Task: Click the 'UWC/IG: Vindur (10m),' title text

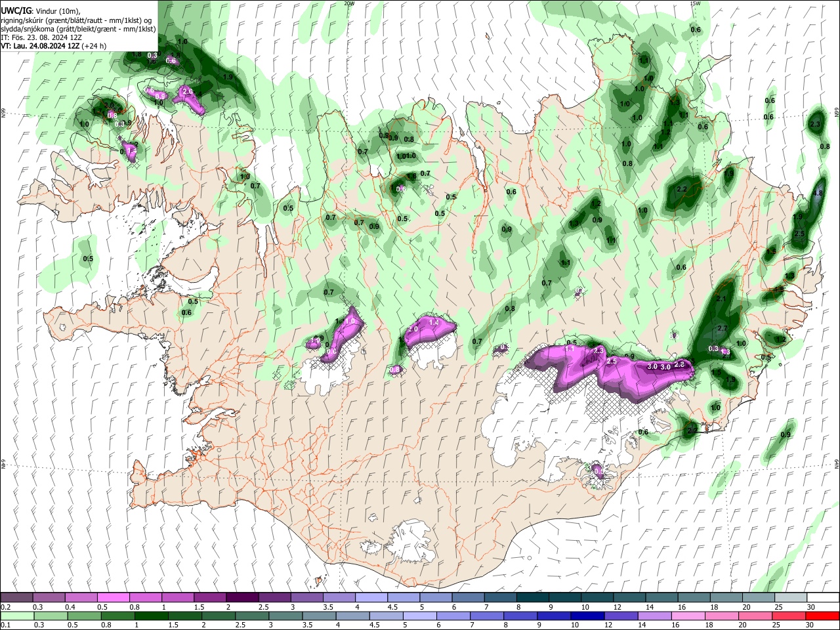Action: click(41, 11)
